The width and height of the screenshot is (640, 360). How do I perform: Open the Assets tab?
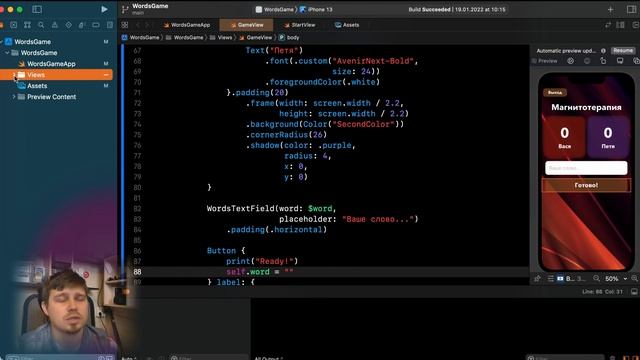347,25
